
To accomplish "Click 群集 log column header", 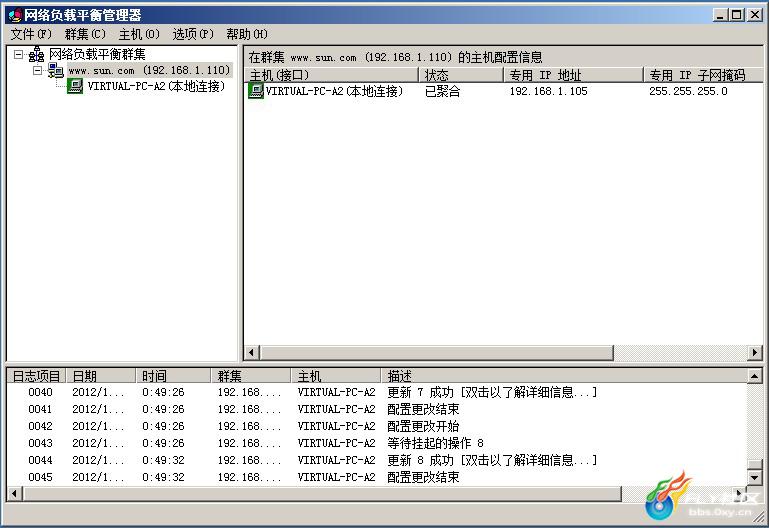I will (251, 376).
